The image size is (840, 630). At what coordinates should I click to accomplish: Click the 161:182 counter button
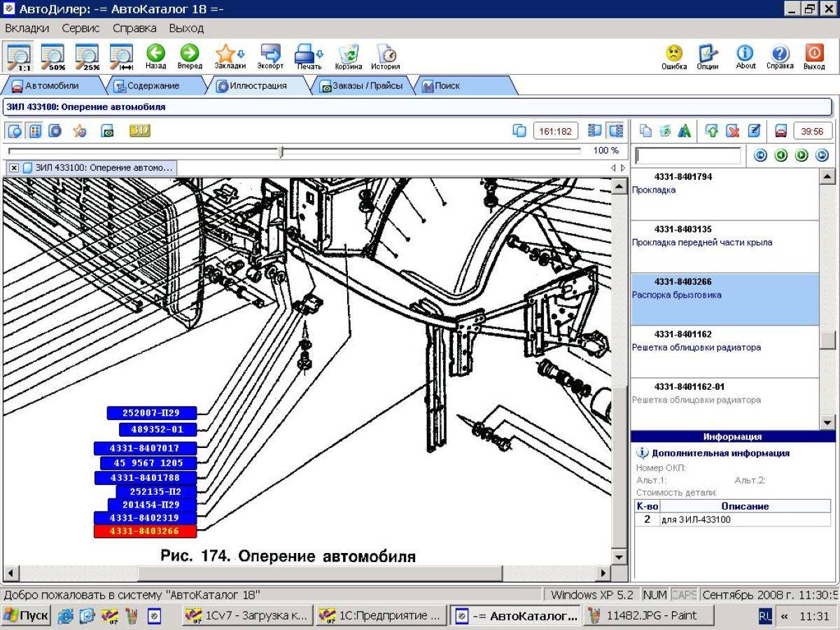click(x=555, y=131)
